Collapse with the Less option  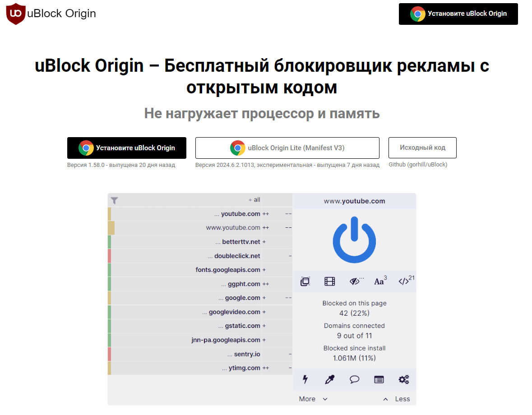coord(396,399)
